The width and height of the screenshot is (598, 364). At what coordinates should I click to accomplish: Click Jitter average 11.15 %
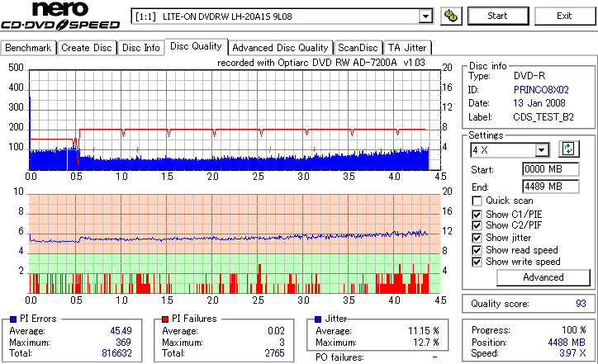(424, 331)
